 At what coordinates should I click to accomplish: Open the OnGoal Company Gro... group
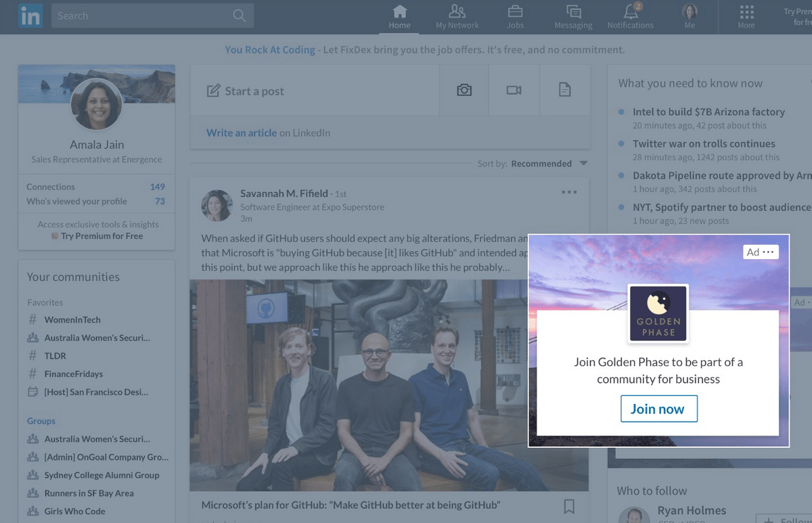point(106,457)
